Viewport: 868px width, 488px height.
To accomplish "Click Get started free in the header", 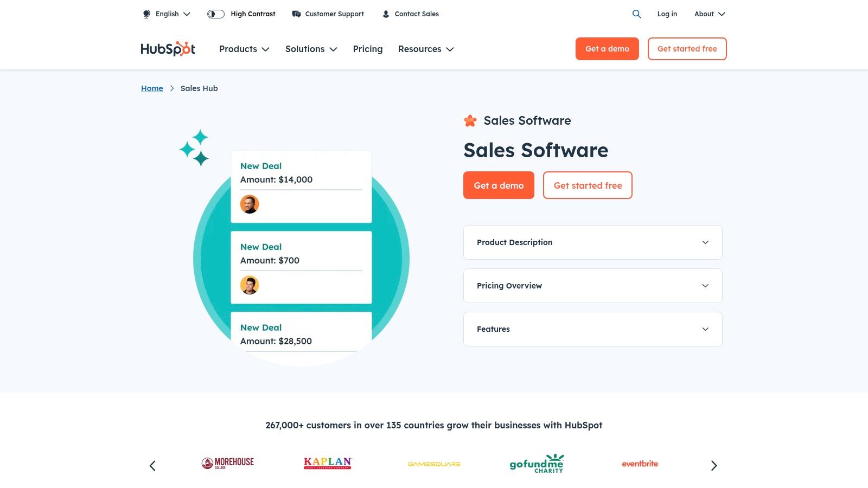I will (x=687, y=49).
